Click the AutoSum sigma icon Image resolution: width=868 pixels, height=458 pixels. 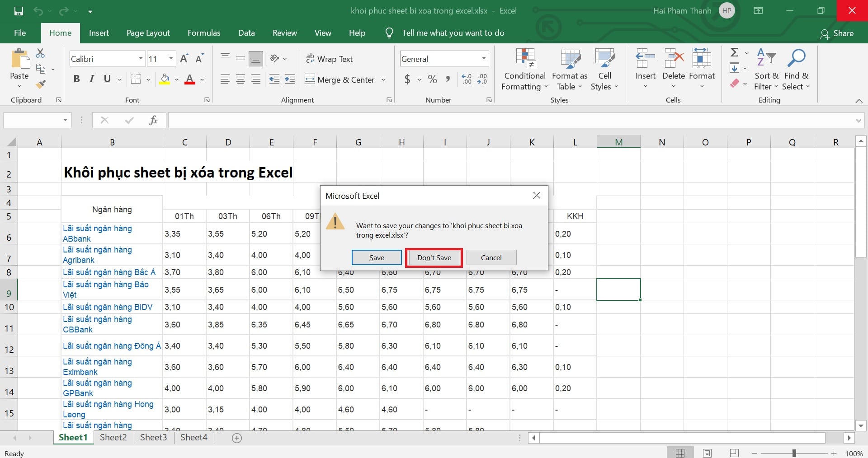coord(735,53)
